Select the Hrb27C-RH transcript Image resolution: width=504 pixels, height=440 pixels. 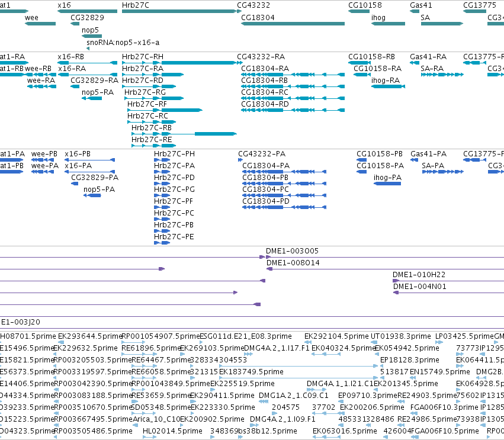(179, 63)
